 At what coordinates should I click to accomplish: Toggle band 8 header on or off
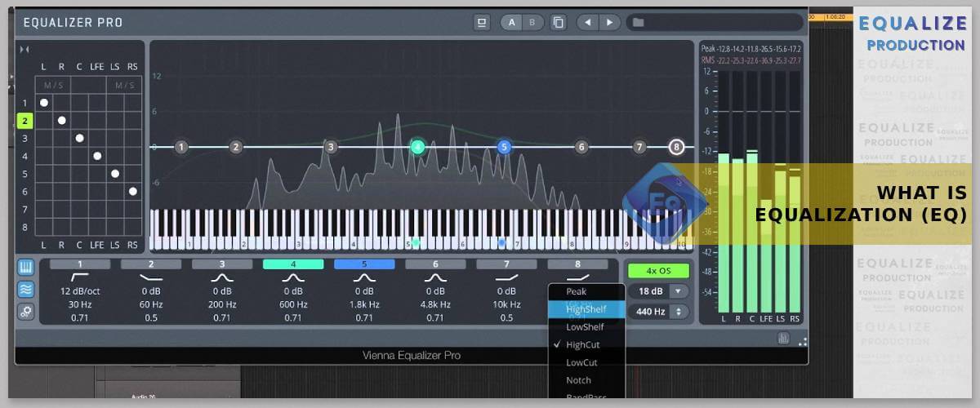point(577,264)
